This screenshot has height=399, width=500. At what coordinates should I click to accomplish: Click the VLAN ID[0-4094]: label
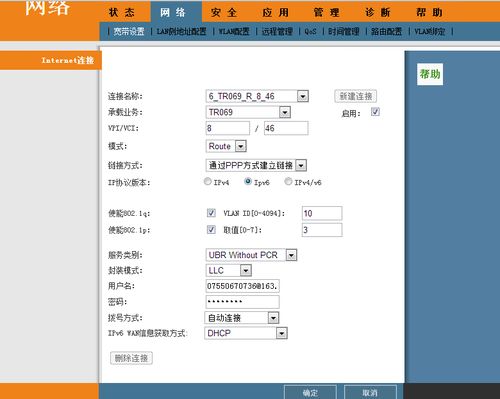(x=254, y=213)
